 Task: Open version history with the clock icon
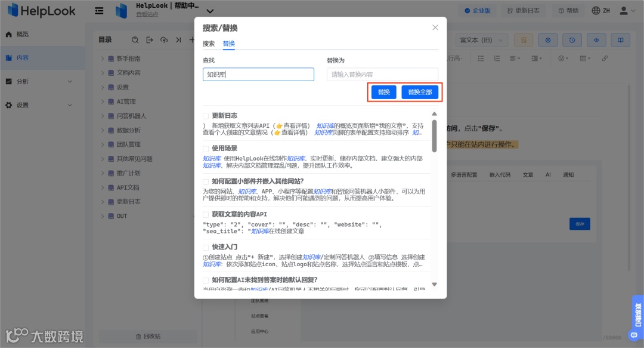[x=572, y=39]
